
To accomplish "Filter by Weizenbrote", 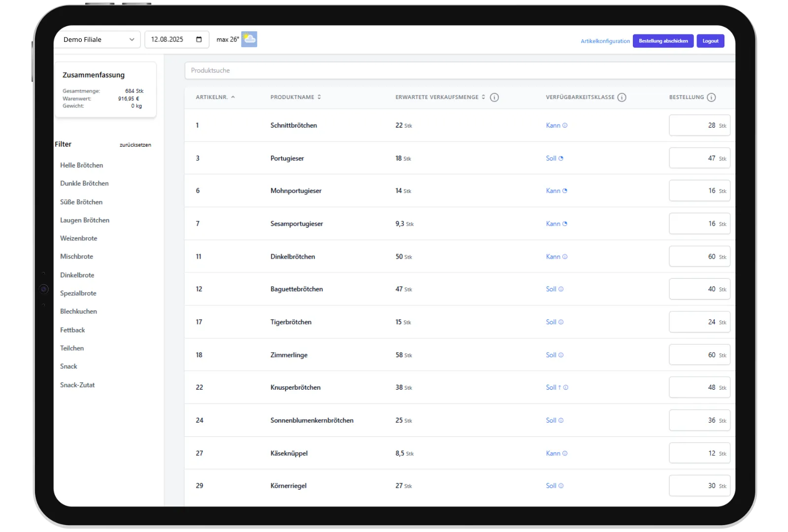I will [x=79, y=238].
